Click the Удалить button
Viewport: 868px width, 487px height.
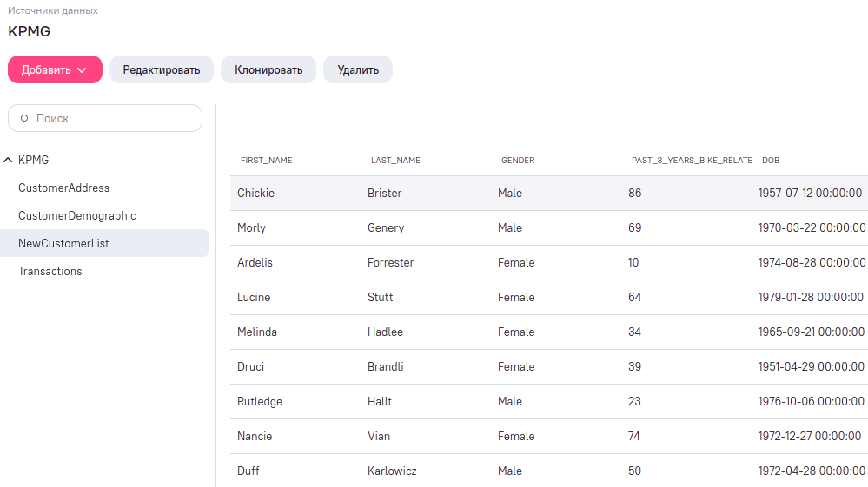pyautogui.click(x=358, y=69)
